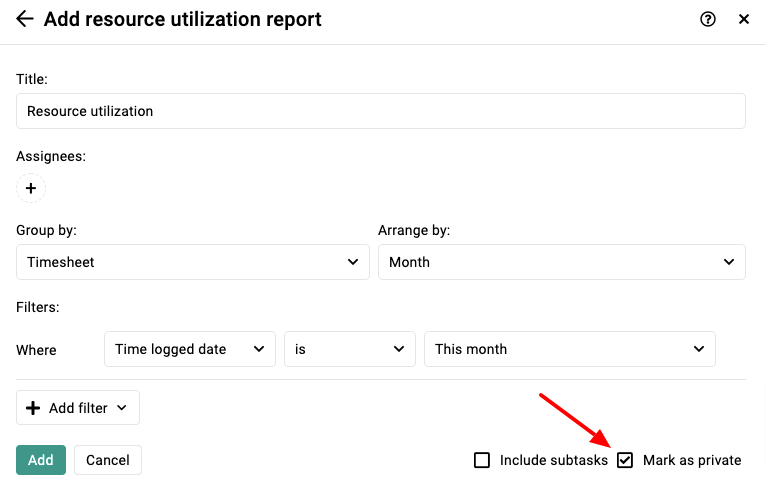Open the Arrange by Month selector
The width and height of the screenshot is (766, 489).
[562, 262]
